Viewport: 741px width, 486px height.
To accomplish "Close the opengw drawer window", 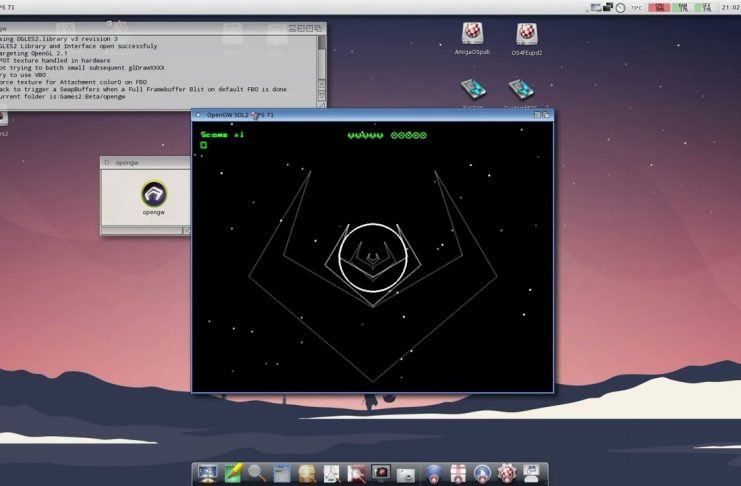I will point(107,162).
